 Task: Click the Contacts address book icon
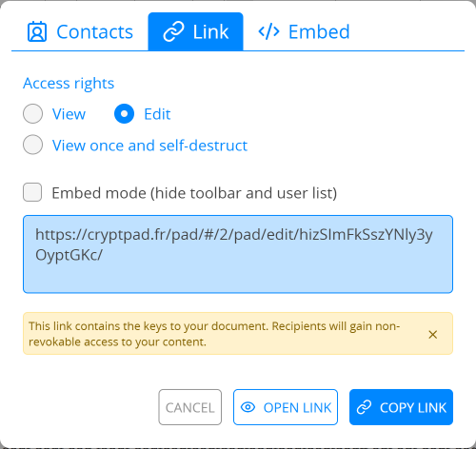click(37, 31)
